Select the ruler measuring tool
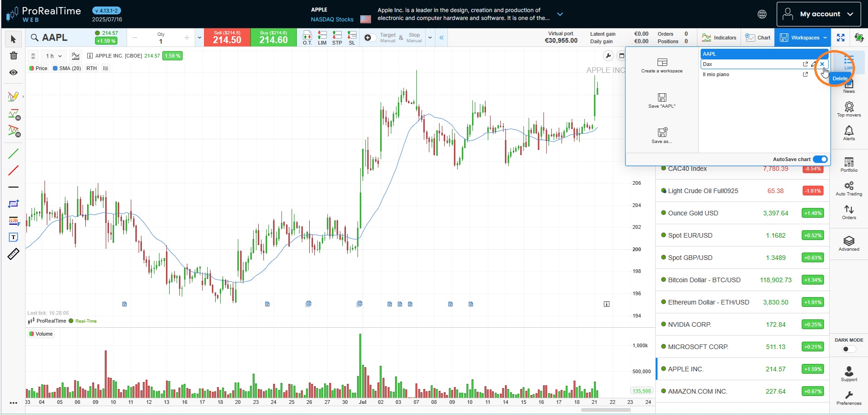Viewport: 868px width, 415px height. coord(13,254)
